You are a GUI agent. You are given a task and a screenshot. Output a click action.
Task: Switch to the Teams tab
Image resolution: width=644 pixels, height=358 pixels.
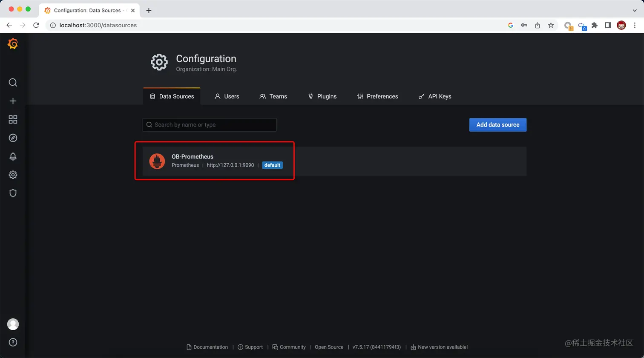coord(273,96)
